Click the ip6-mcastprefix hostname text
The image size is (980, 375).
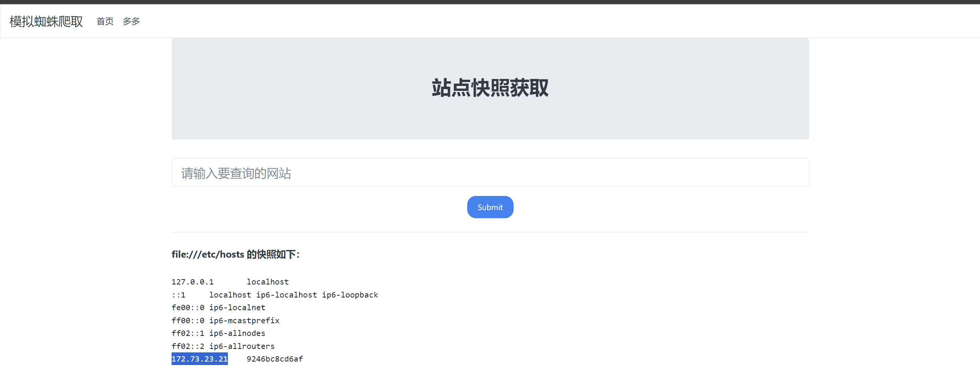pos(244,321)
